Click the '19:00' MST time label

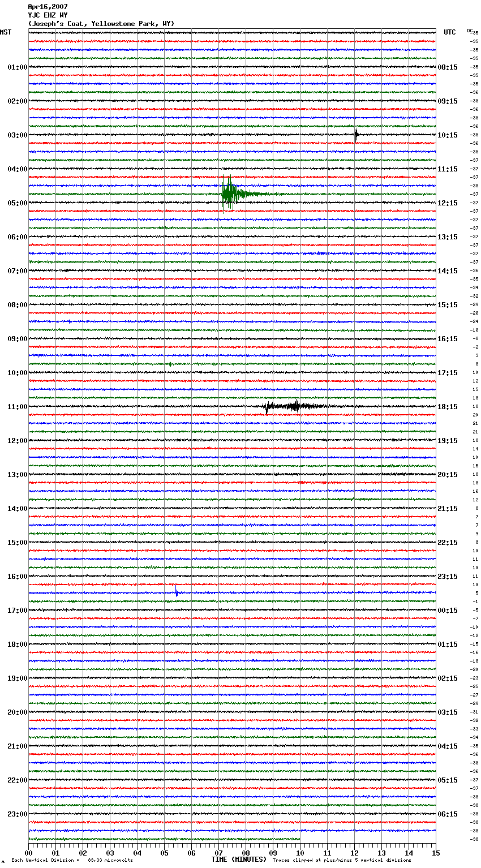(18, 678)
